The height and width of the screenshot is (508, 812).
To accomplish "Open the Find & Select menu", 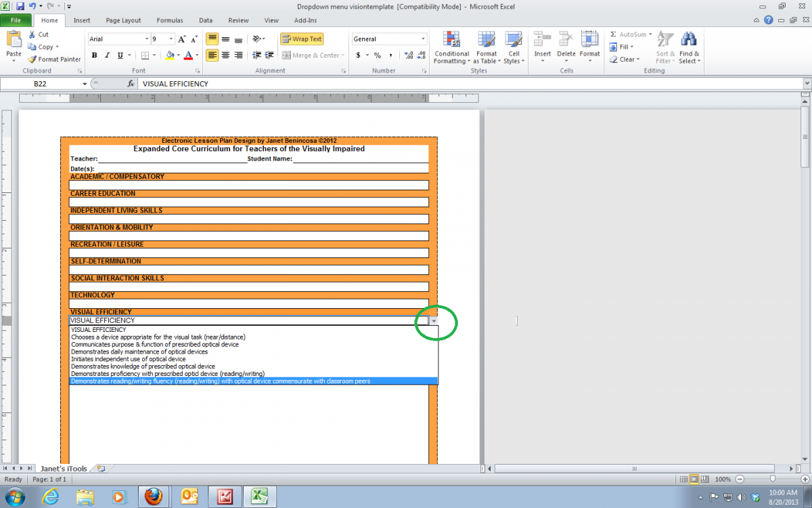I will 689,47.
